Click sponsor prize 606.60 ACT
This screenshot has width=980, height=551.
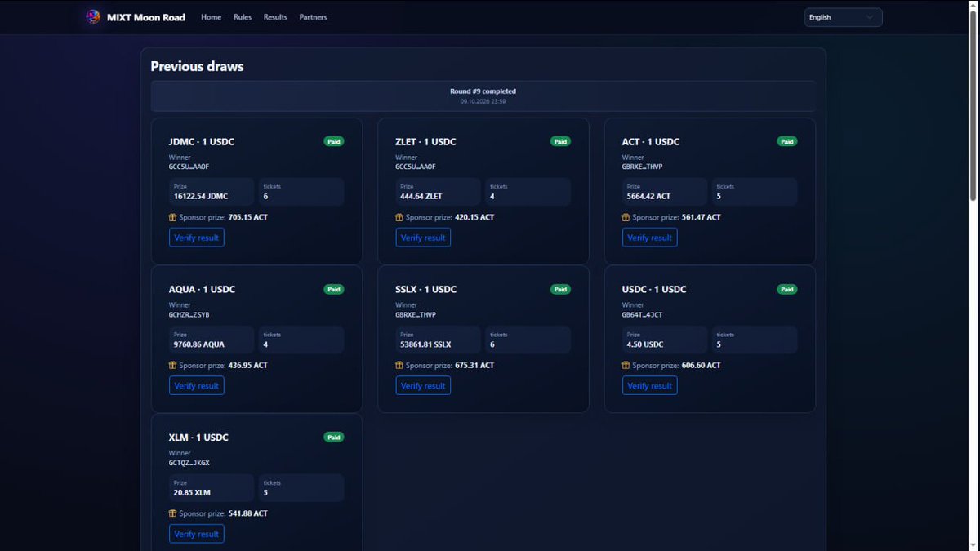[701, 365]
